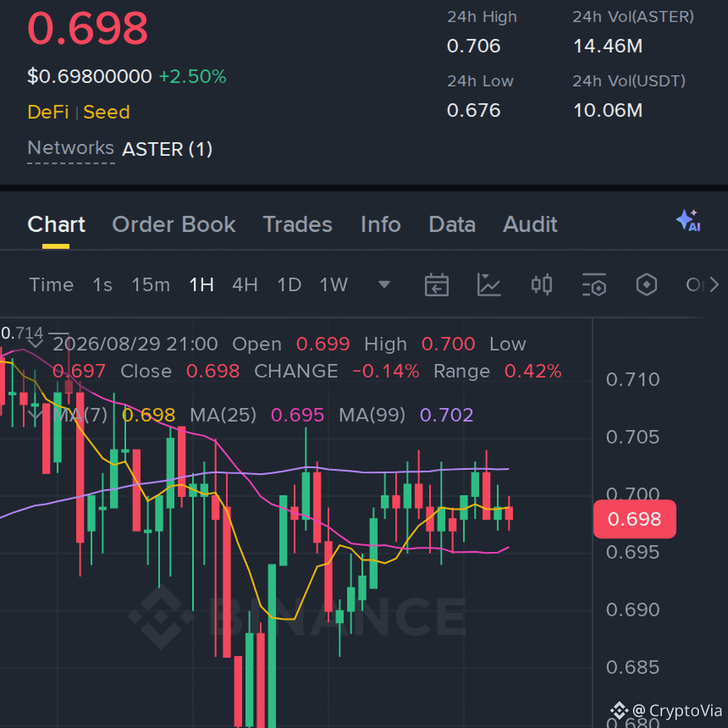Click the 0.690 price axis label
Screen dimensions: 728x728
(x=633, y=609)
